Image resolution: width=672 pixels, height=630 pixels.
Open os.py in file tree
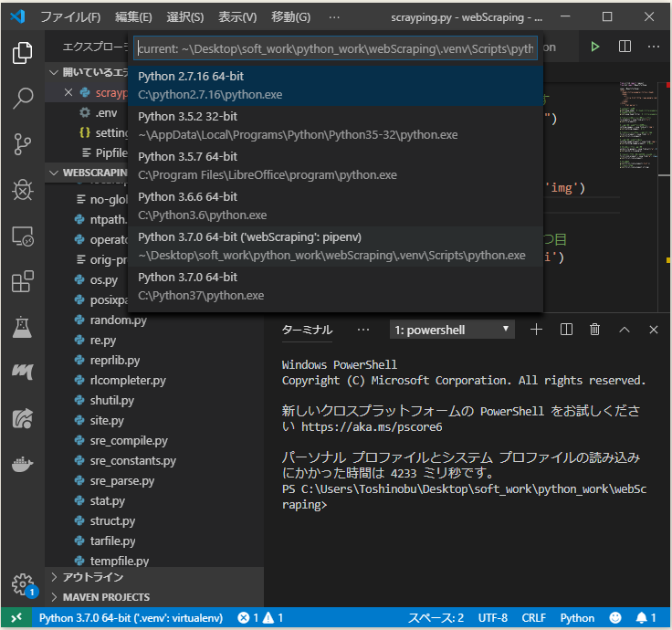coord(103,280)
